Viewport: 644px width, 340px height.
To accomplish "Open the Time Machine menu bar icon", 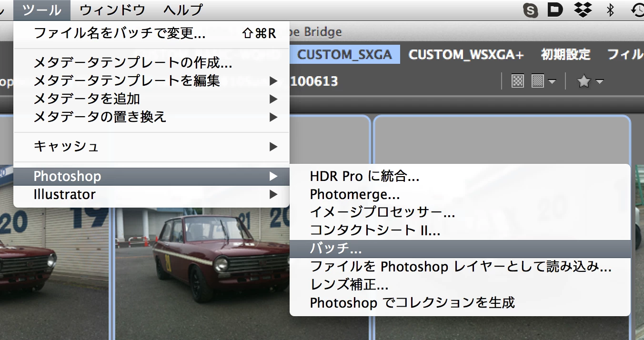I will 637,10.
